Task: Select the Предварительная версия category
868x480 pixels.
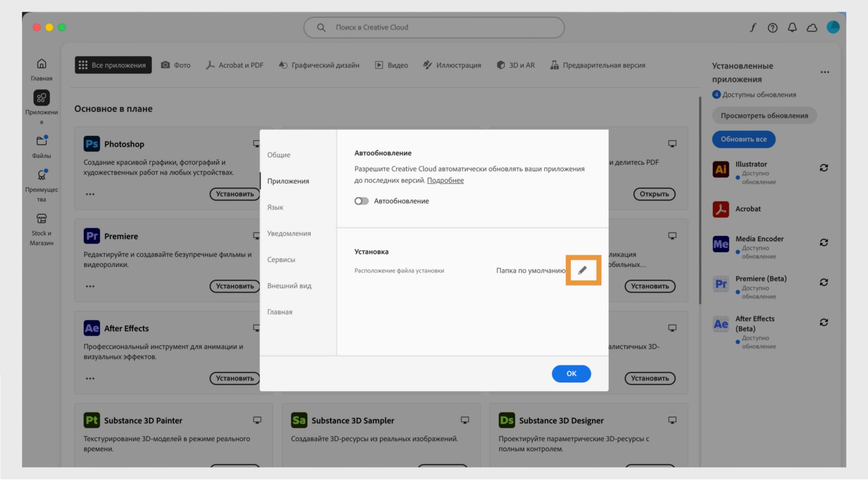Action: pos(597,65)
